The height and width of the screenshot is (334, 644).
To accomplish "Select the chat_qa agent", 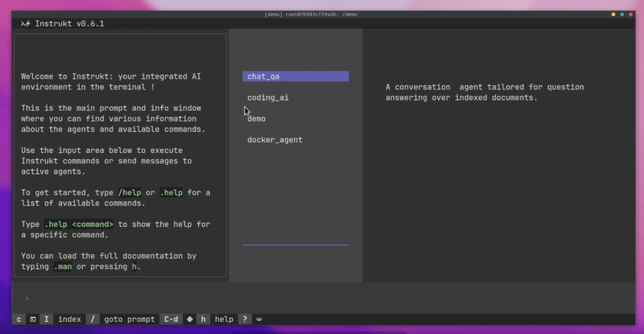I will tap(295, 76).
